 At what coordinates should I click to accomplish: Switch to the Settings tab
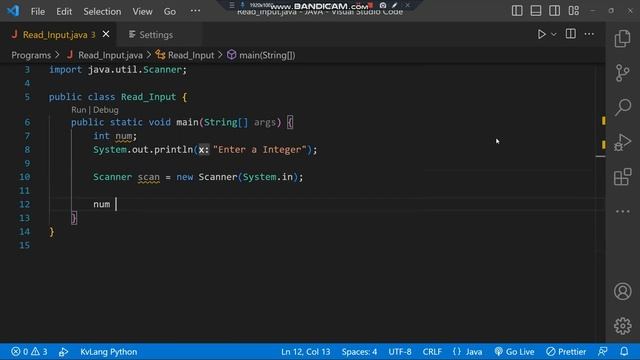[156, 35]
